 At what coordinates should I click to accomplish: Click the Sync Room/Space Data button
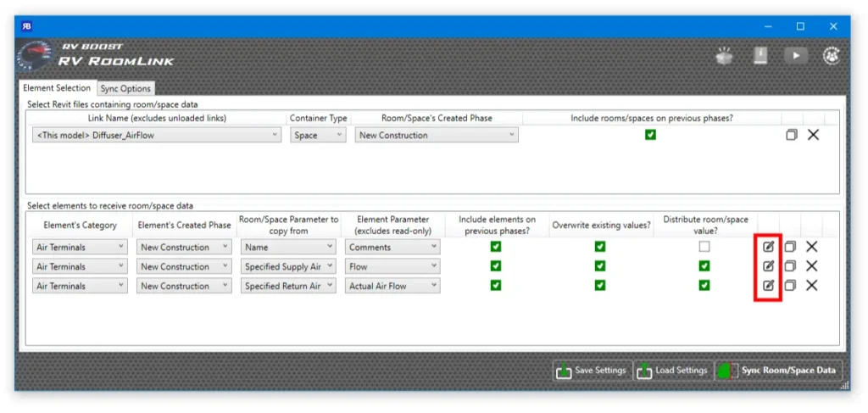pos(778,371)
